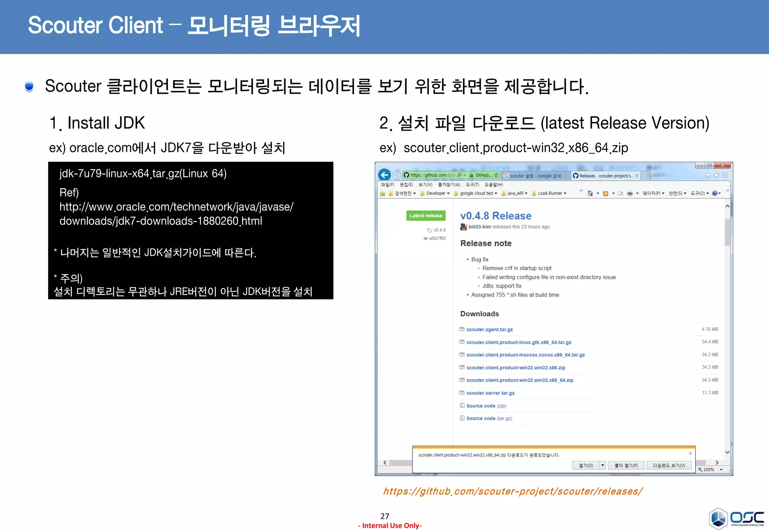Click the printer icon in the command bar
Screen dimensions: 769x532
click(630, 194)
